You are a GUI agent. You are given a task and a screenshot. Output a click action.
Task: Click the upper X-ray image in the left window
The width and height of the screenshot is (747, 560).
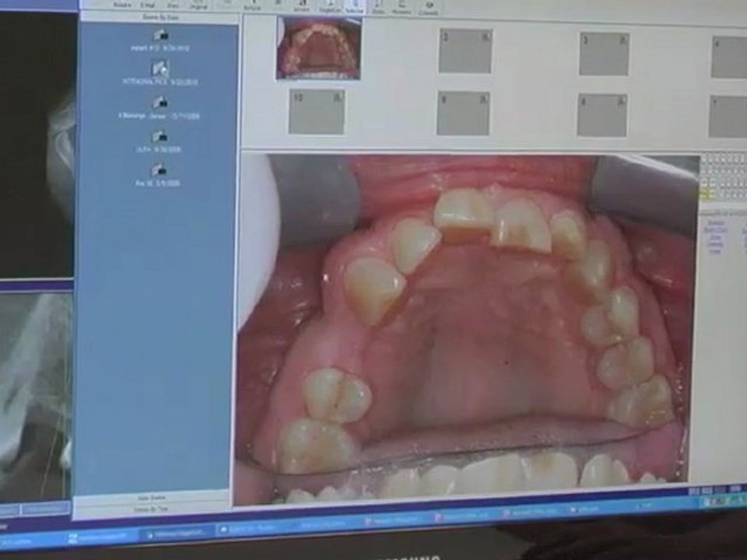point(38,145)
